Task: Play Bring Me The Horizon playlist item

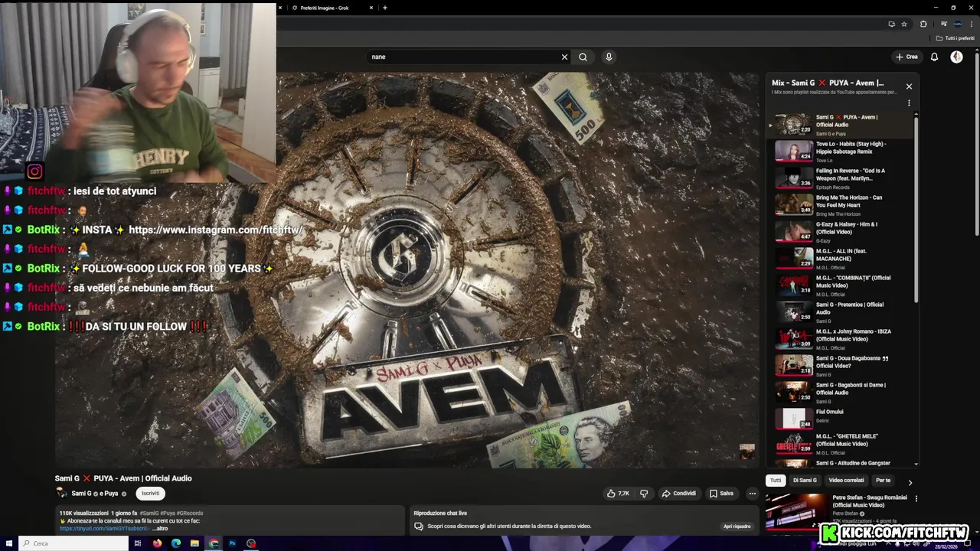Action: coord(841,205)
